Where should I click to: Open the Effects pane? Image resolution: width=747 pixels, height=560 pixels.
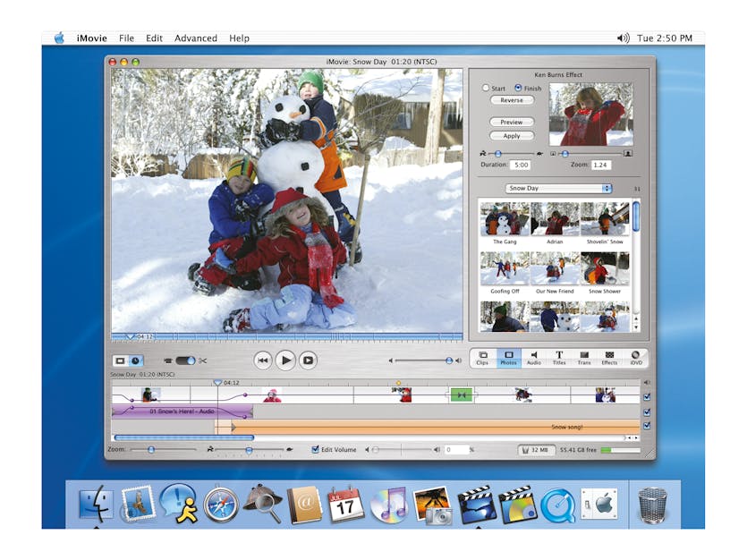pyautogui.click(x=609, y=358)
